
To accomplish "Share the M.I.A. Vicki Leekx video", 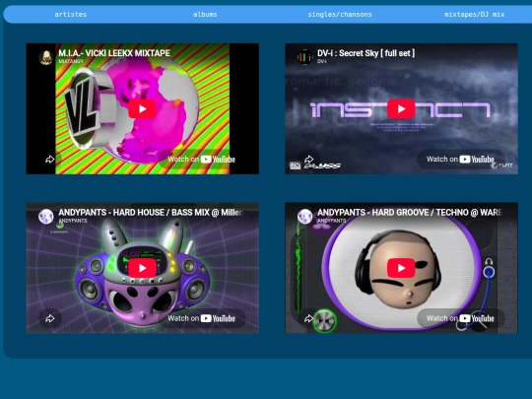I will [x=50, y=160].
